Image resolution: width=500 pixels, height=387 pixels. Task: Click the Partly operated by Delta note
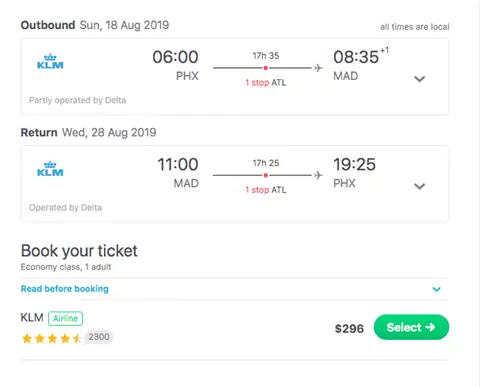click(77, 100)
